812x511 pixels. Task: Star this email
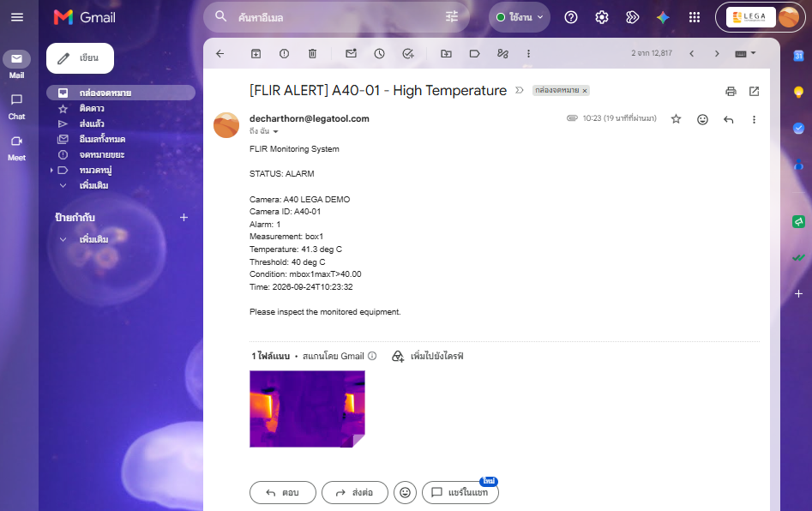tap(676, 119)
